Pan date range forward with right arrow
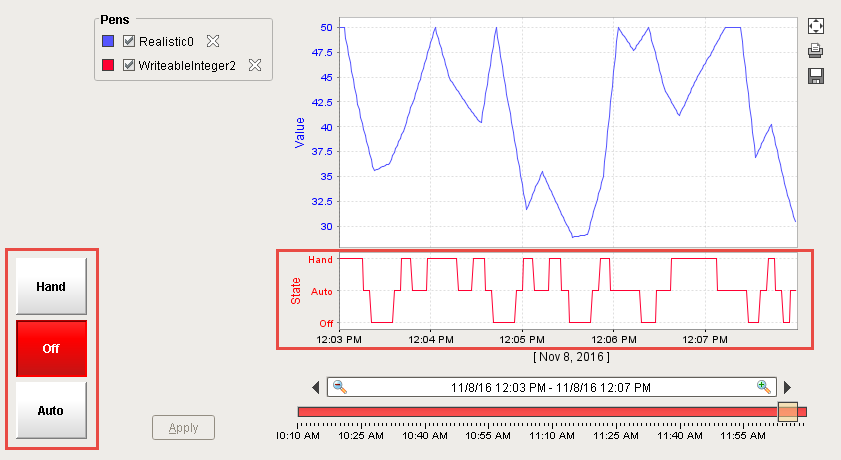Screen dimensions: 841x460 click(x=787, y=387)
